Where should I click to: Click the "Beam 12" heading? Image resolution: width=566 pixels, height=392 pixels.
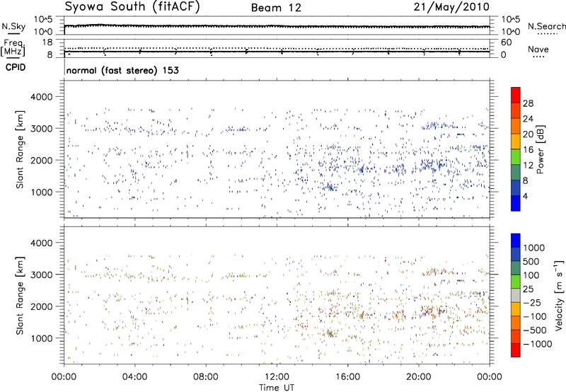tap(276, 8)
